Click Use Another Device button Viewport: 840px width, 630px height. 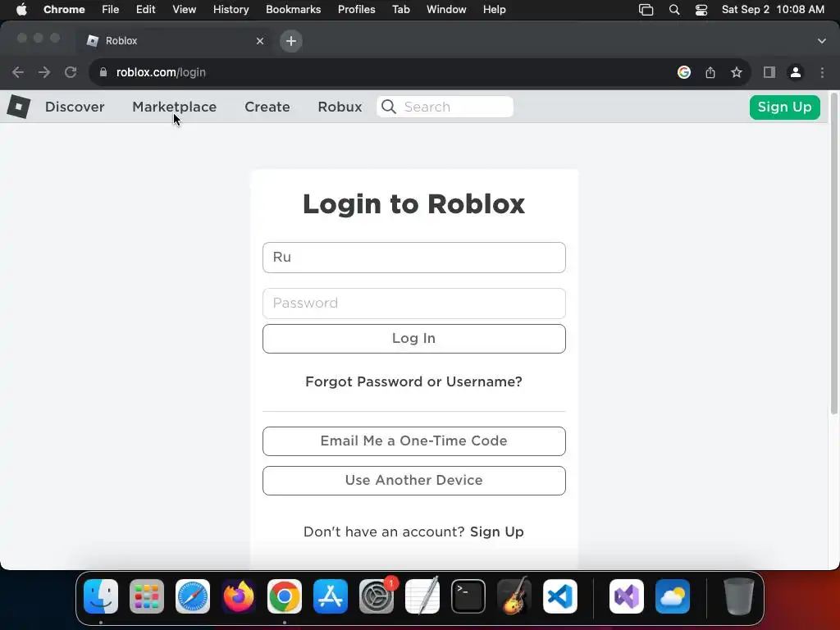[x=414, y=481]
